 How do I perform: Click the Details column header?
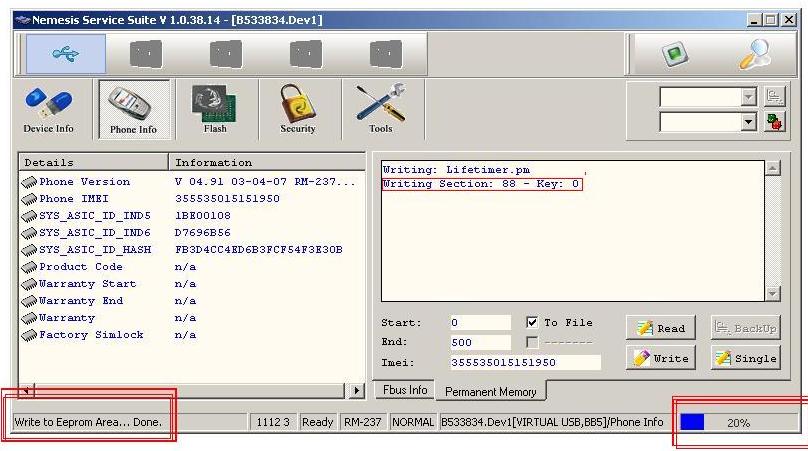[x=93, y=162]
